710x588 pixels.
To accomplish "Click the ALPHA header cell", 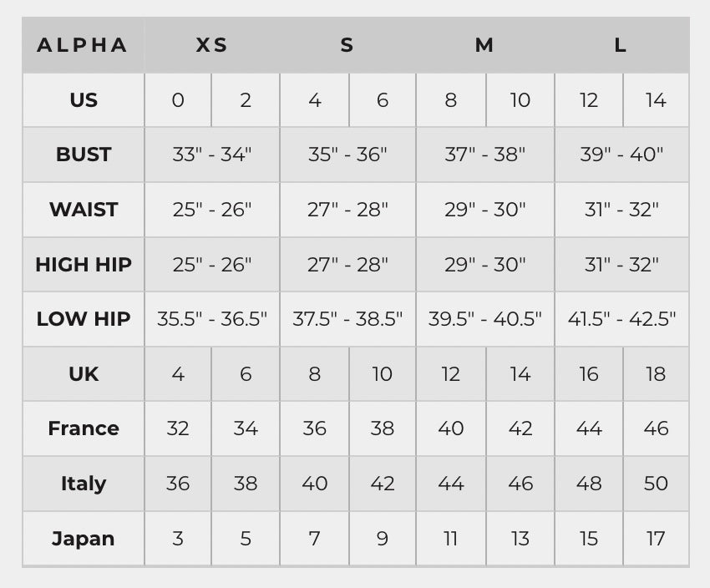I will coord(84,45).
